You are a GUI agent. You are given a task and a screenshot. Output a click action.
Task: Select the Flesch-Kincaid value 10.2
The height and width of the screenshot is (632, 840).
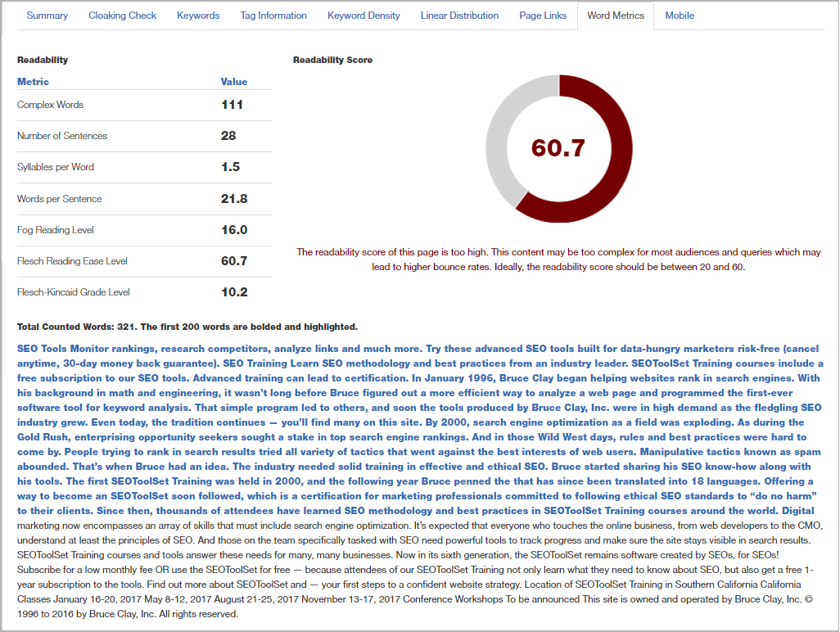click(x=234, y=292)
